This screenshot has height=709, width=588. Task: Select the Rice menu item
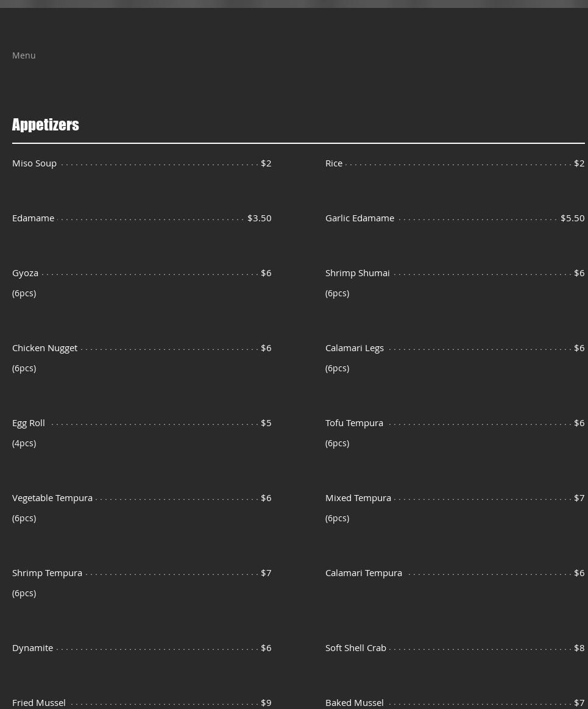[333, 163]
